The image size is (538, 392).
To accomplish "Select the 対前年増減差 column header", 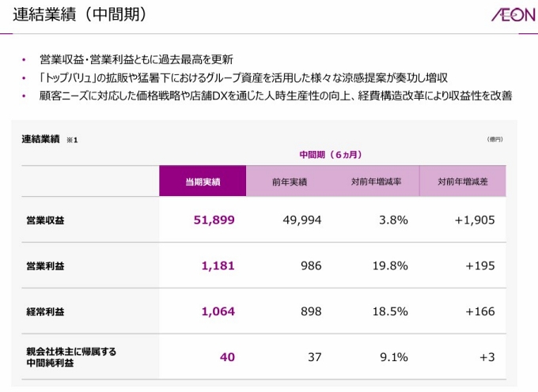I will (462, 182).
